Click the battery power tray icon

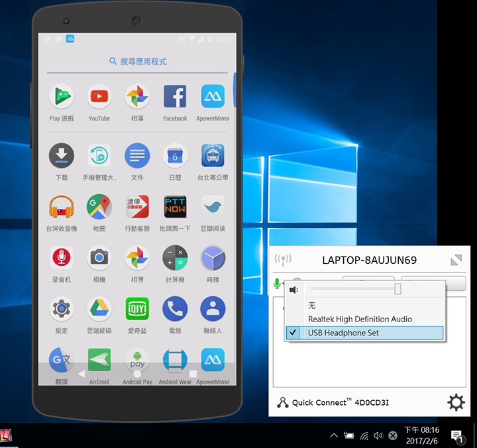click(348, 435)
